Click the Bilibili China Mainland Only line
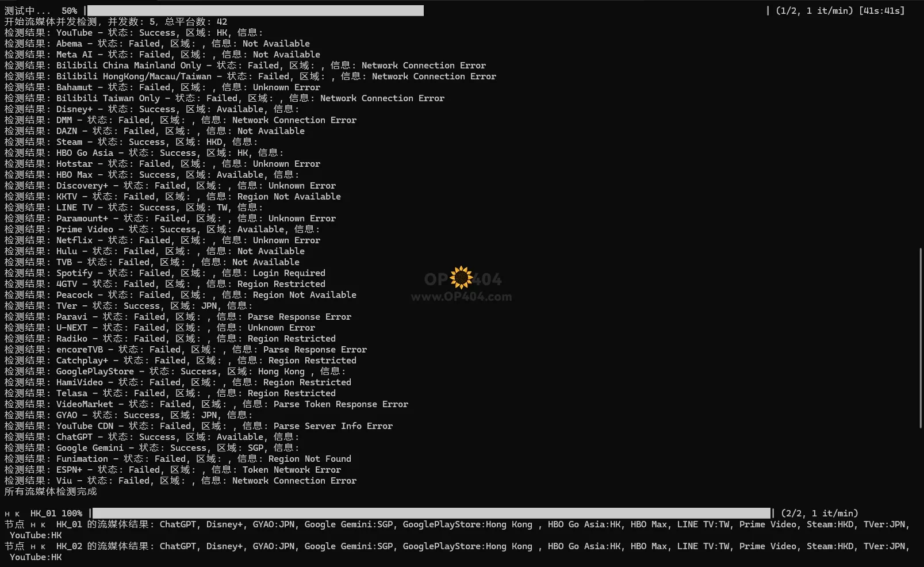This screenshot has width=924, height=567. [x=245, y=66]
